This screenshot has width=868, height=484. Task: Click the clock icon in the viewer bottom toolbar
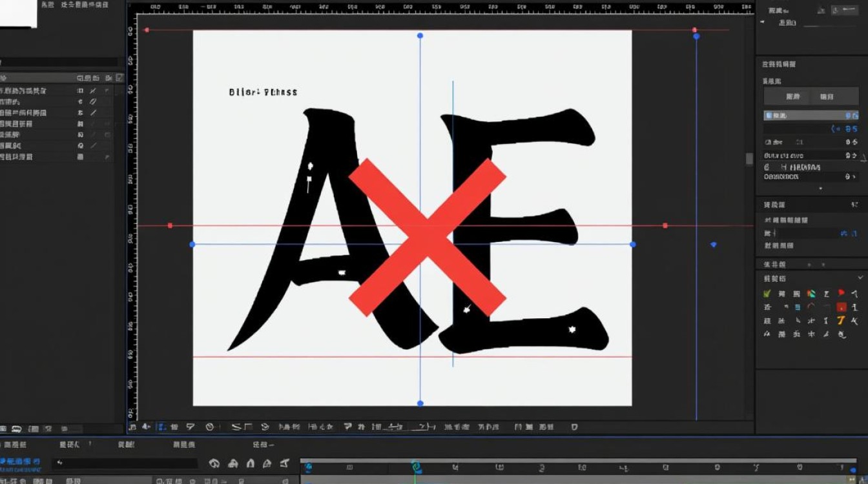209,427
